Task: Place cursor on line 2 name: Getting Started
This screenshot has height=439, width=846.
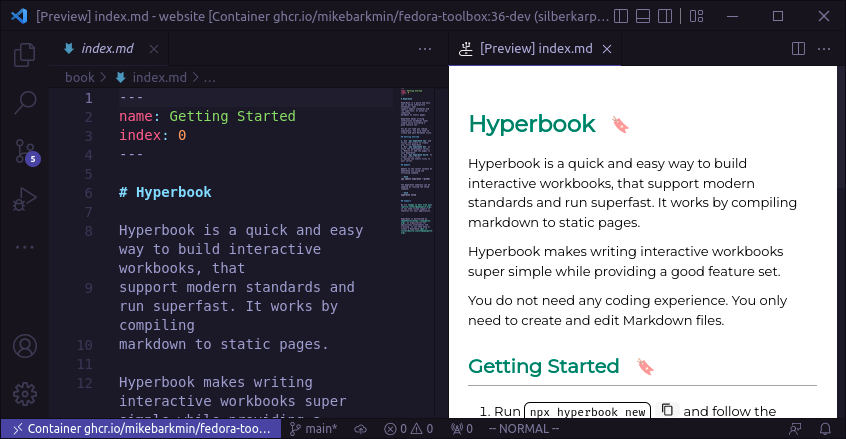Action: 207,116
